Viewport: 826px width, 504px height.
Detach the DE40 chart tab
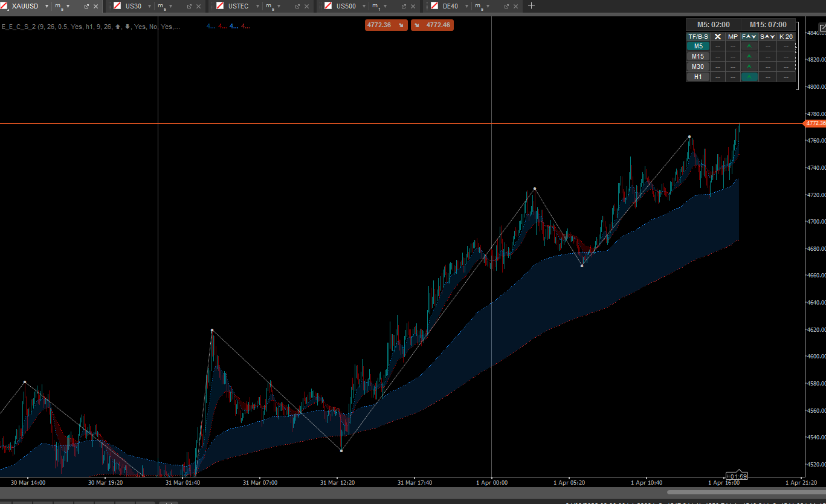coord(506,6)
